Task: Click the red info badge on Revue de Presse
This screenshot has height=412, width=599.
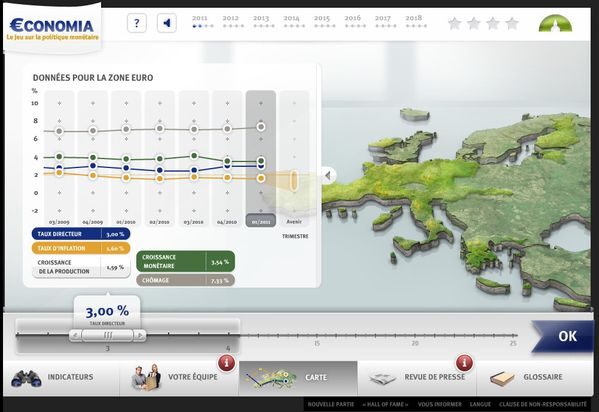Action: coord(464,363)
